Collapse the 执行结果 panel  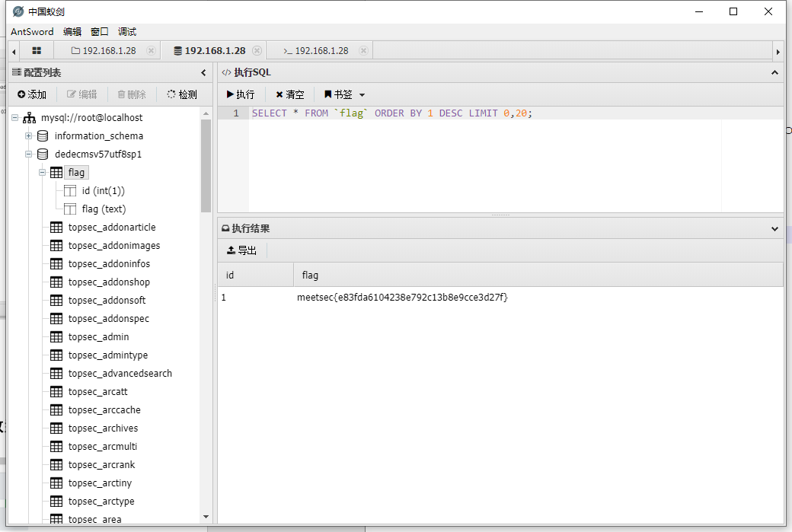point(774,228)
